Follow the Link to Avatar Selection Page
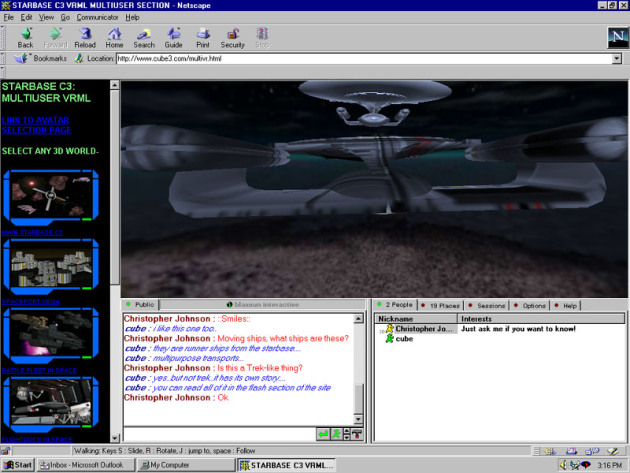 (36, 125)
